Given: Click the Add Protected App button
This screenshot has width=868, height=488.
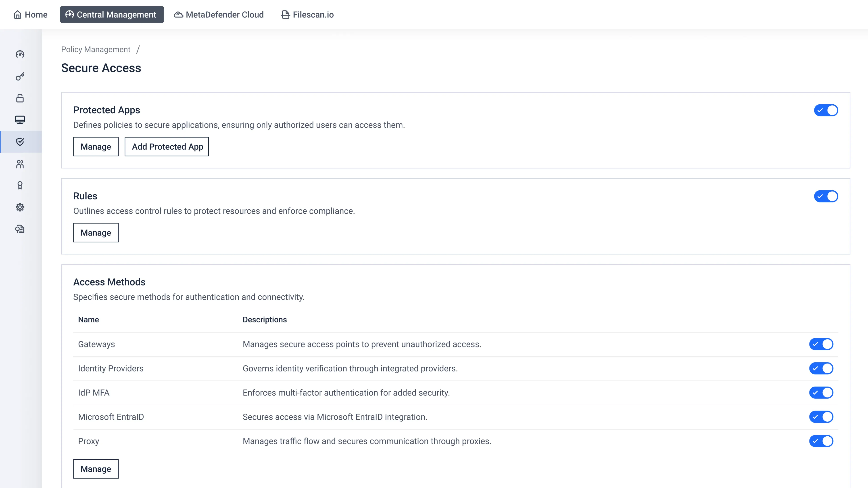Looking at the screenshot, I should pyautogui.click(x=167, y=147).
